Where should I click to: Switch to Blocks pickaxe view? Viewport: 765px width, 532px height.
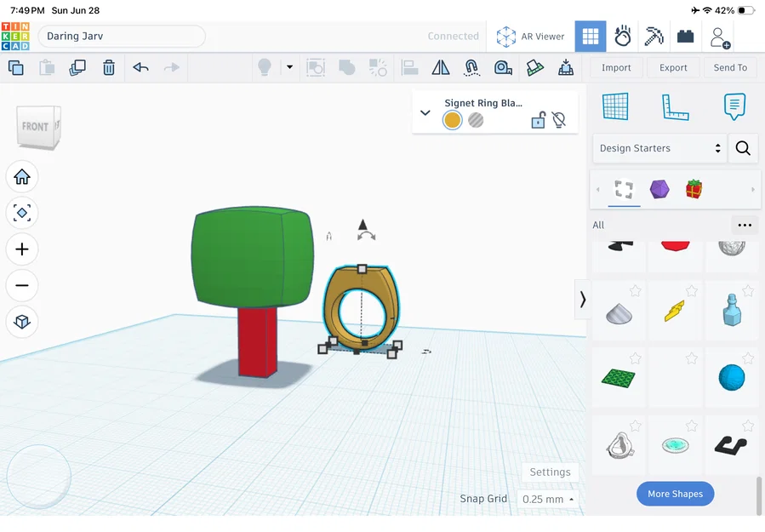click(654, 36)
